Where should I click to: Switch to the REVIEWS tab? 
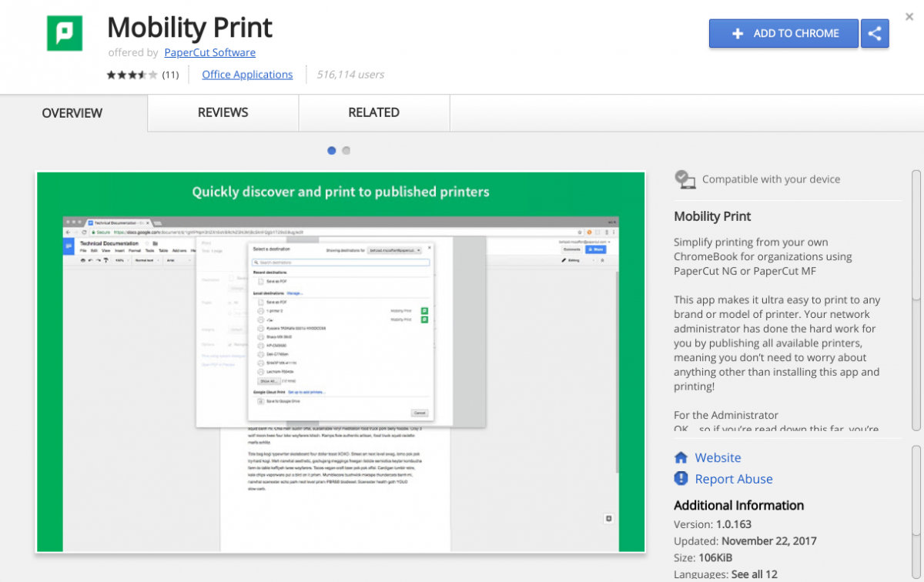[x=223, y=112]
